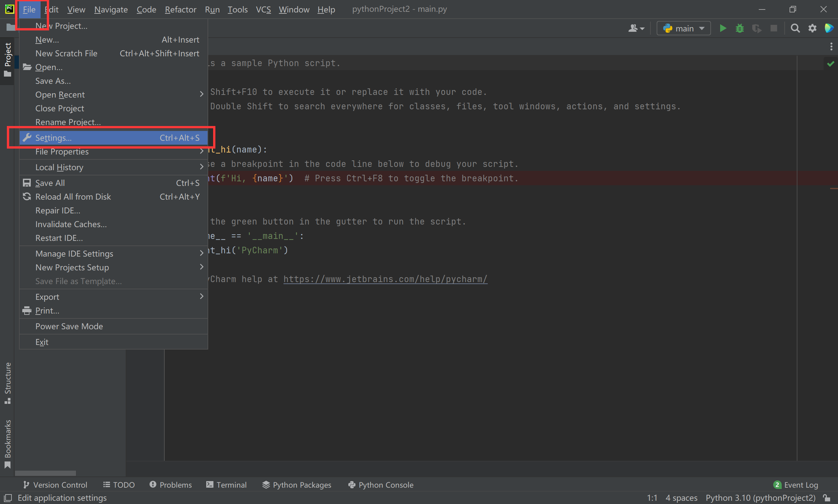Open the Terminal tool window

click(226, 485)
